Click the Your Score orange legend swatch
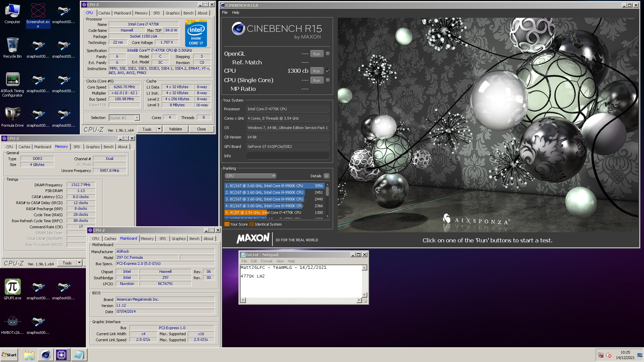Viewport: 644px width, 362px height. [x=227, y=224]
